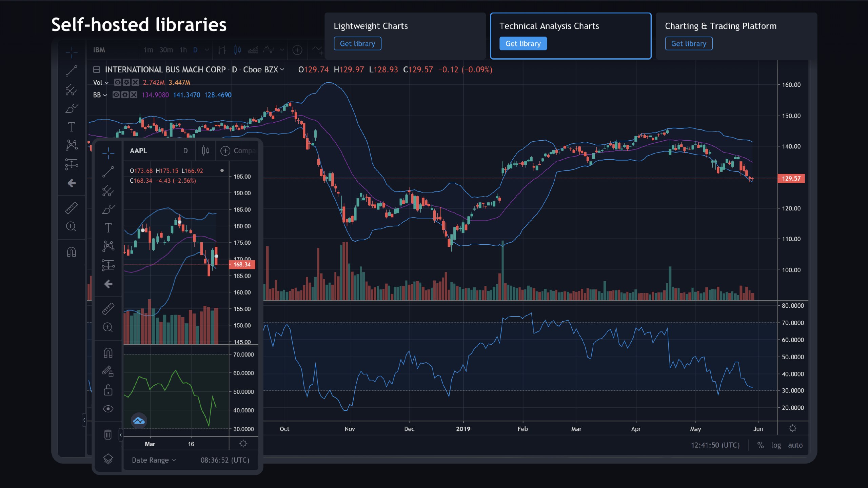Click the compare plus icon in IBM toolbar
868x488 pixels.
coord(297,50)
